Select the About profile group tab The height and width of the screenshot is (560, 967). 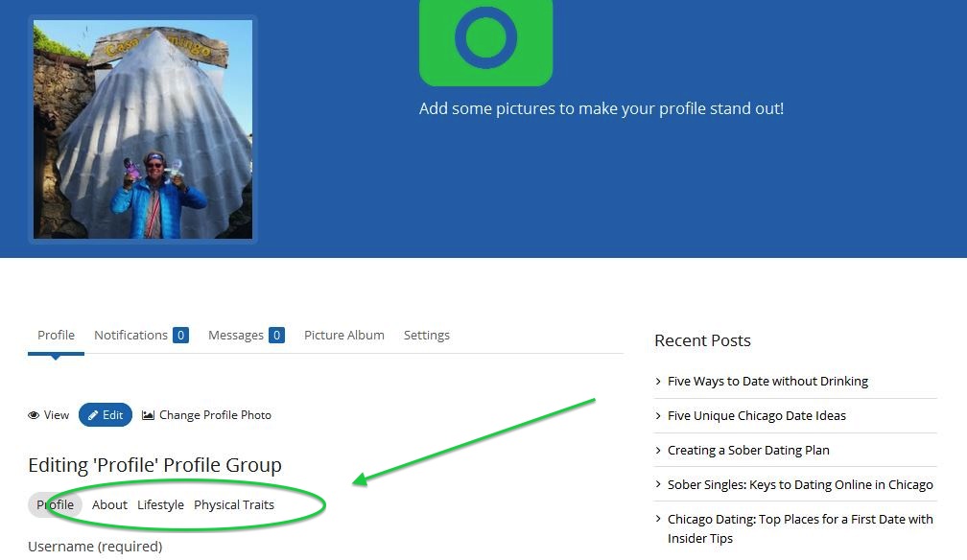[109, 504]
